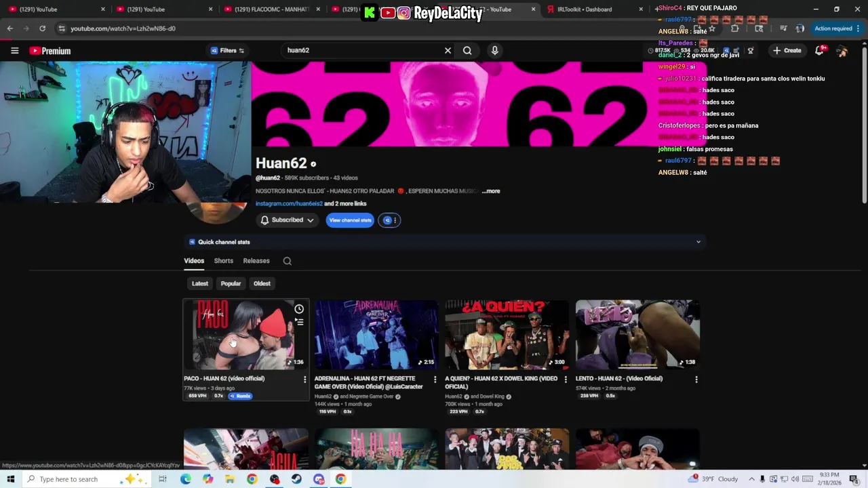Click View channel stats button
868x488 pixels.
click(350, 220)
